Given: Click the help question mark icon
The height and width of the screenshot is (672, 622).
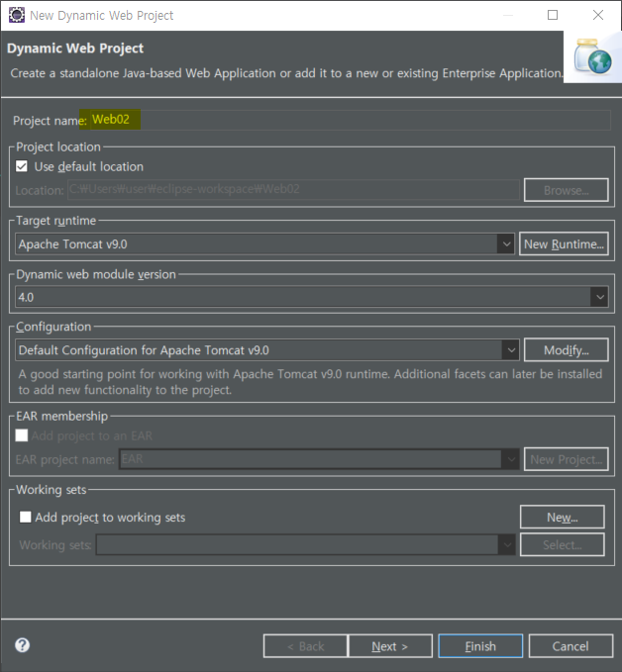Looking at the screenshot, I should pos(23,645).
